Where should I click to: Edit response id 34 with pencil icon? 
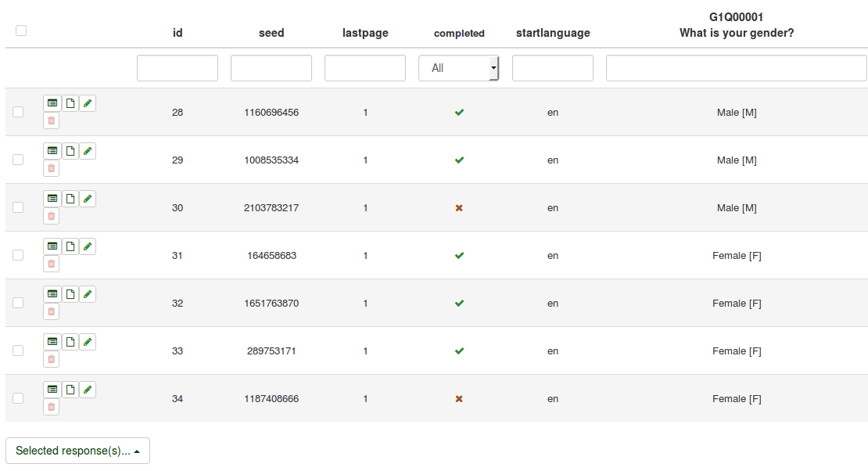(x=88, y=390)
